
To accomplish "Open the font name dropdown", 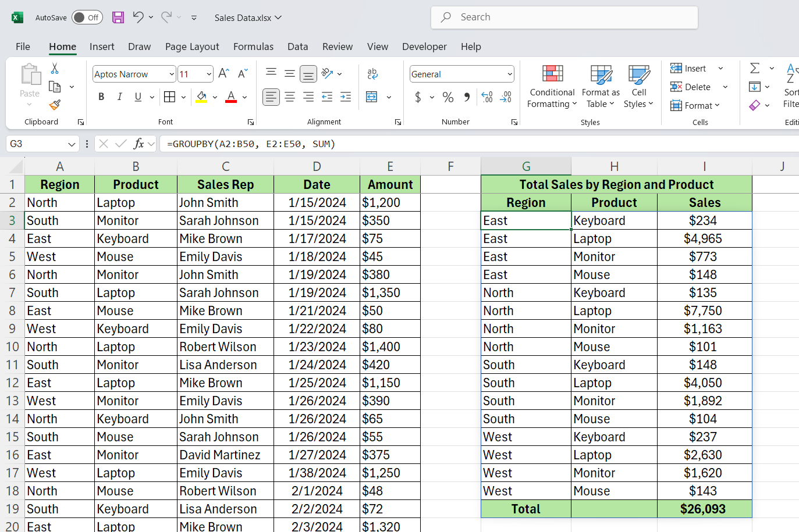I will [172, 74].
